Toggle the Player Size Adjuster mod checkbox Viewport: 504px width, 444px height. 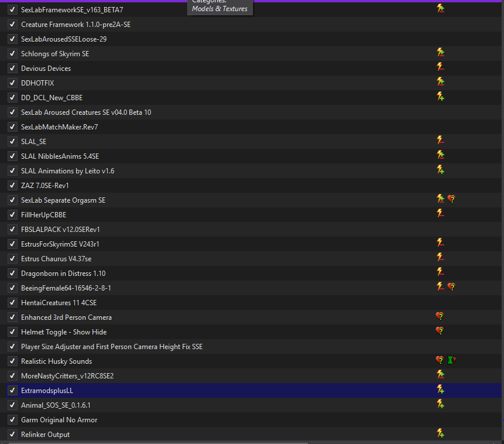12,347
